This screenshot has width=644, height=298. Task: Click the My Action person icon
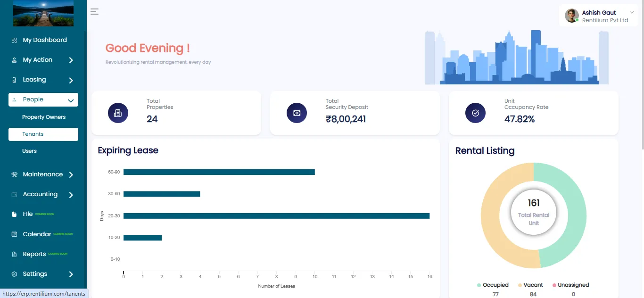[x=14, y=60]
